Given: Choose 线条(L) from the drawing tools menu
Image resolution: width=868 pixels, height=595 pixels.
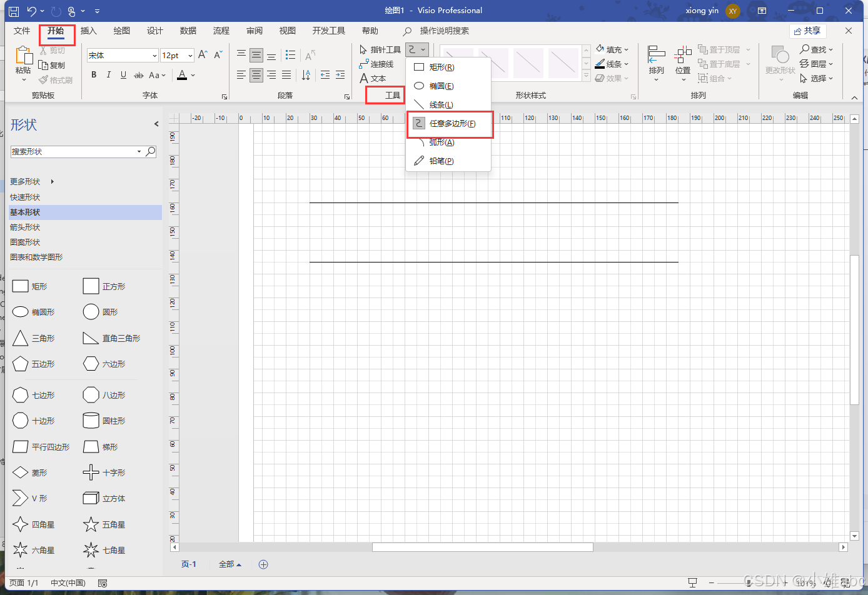Looking at the screenshot, I should [x=448, y=104].
